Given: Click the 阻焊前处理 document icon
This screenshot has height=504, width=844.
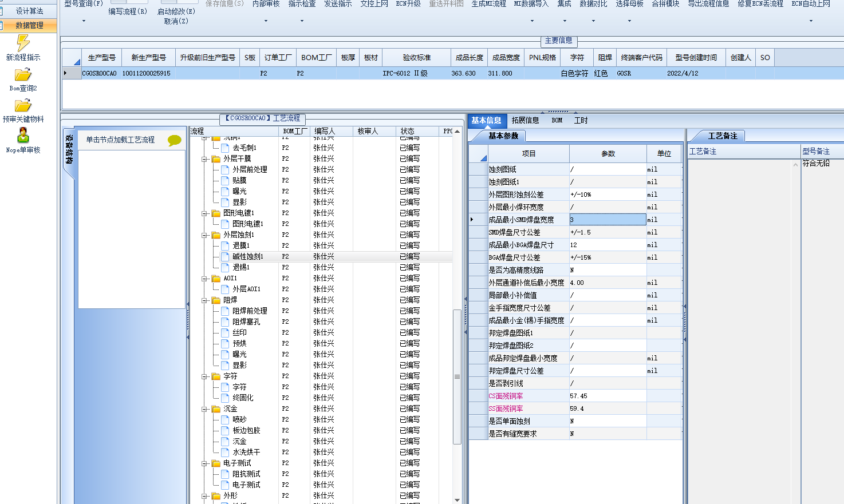Looking at the screenshot, I should coord(225,311).
